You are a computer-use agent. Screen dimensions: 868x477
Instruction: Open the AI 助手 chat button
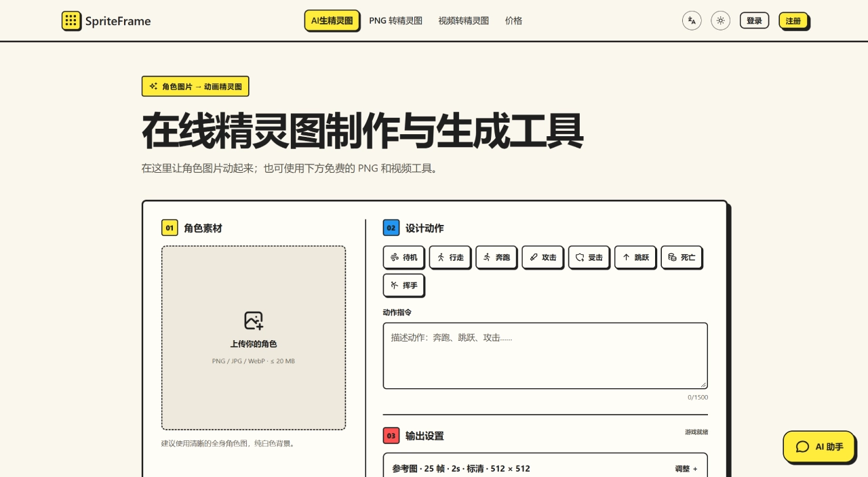coord(819,447)
